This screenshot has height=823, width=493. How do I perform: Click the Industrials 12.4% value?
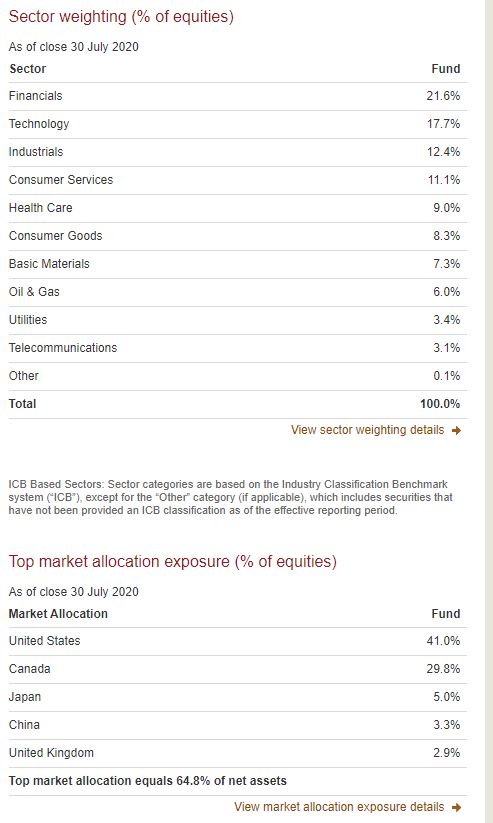click(443, 152)
